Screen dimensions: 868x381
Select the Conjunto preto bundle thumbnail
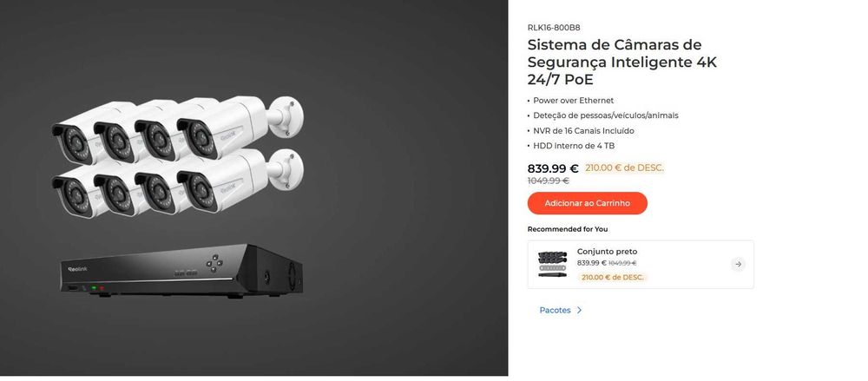[x=552, y=264]
